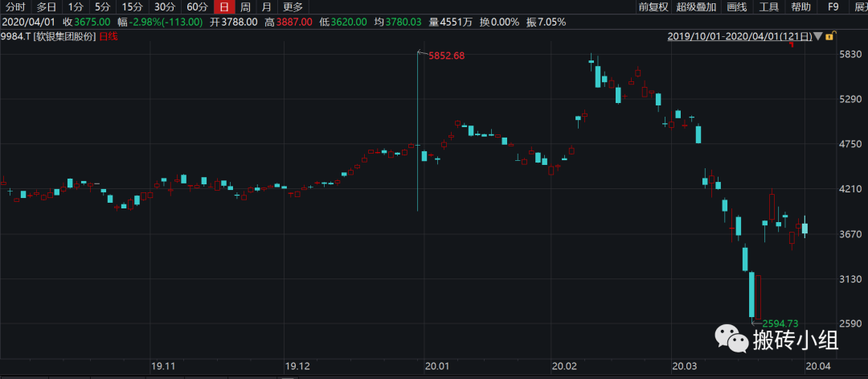Click the turnover value 换0.00%
Screen dimensions: 868x379
pyautogui.click(x=499, y=23)
